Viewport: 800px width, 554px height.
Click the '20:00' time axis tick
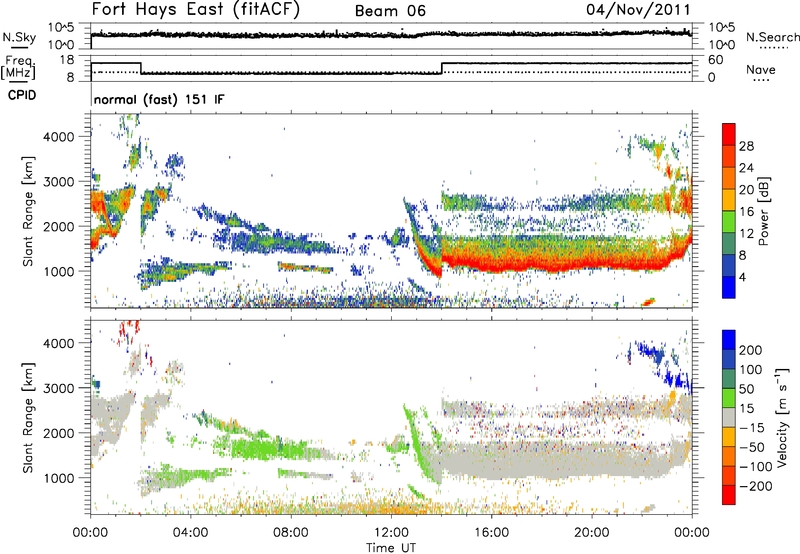tap(592, 533)
